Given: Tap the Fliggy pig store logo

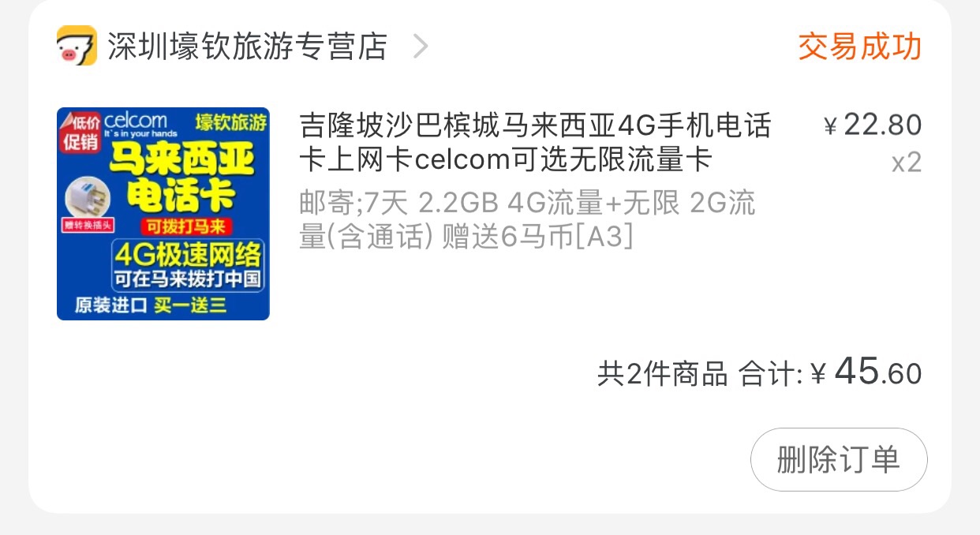Looking at the screenshot, I should point(77,46).
